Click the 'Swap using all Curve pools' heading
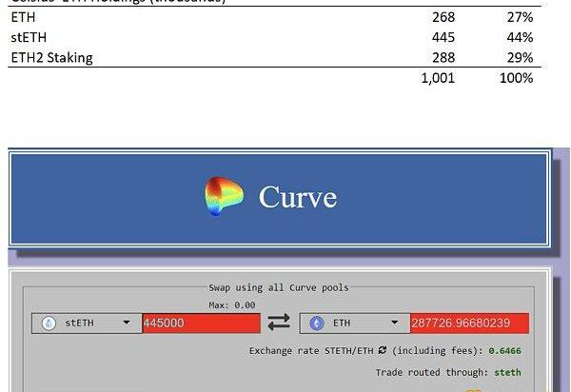 pos(278,287)
